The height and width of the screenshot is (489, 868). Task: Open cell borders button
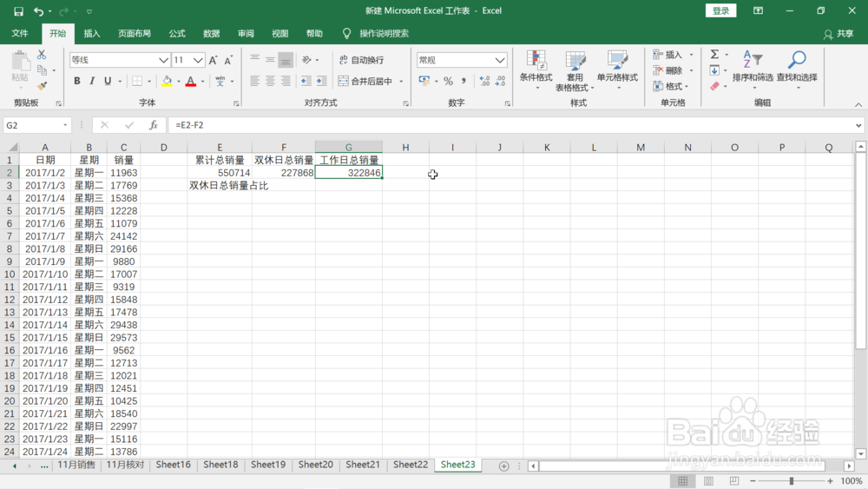[137, 82]
